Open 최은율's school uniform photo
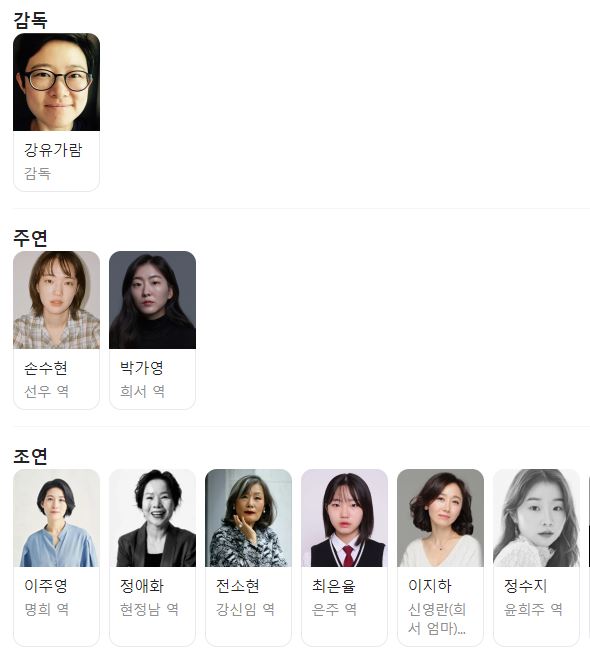This screenshot has height=656, width=590. [x=344, y=518]
